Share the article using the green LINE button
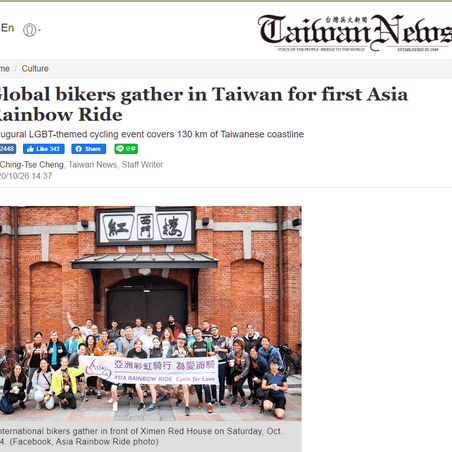 point(126,149)
